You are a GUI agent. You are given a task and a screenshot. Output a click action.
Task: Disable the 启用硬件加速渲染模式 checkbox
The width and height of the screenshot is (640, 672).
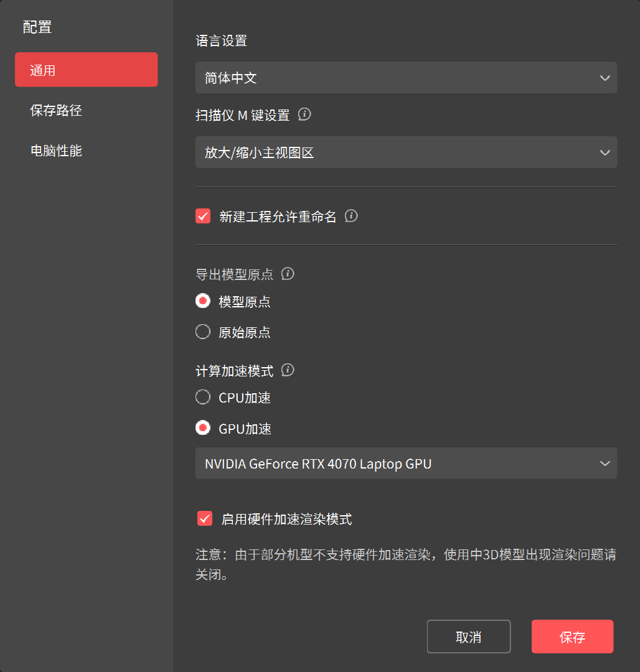(x=205, y=518)
